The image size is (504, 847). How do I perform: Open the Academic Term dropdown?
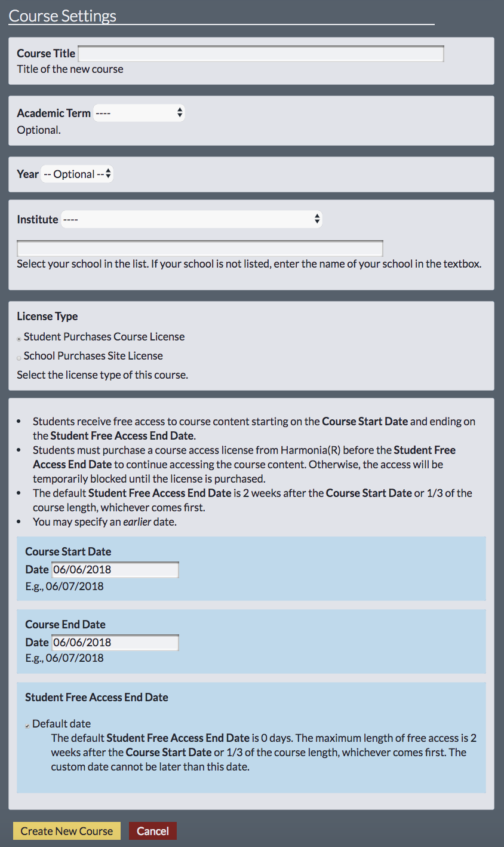click(x=139, y=113)
